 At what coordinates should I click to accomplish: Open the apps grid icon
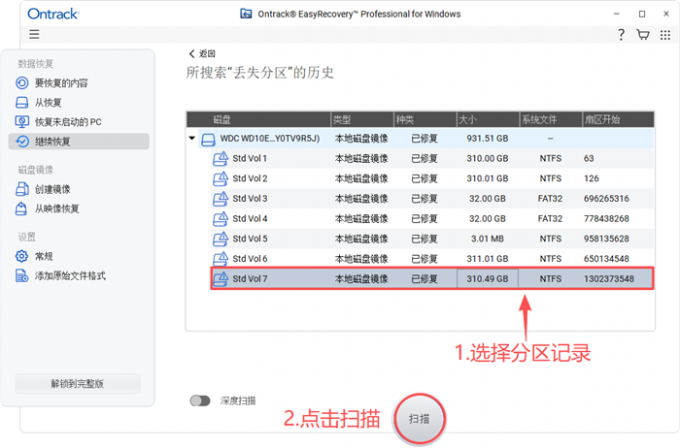tap(665, 35)
